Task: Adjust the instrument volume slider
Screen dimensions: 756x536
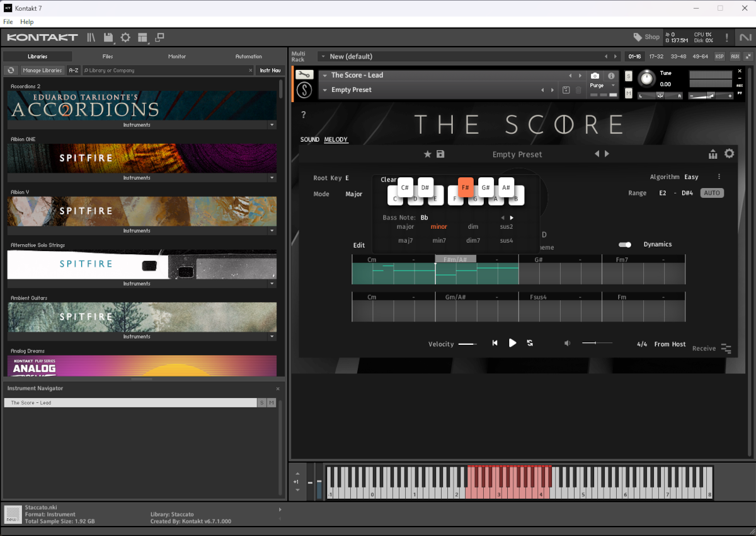Action: pos(711,96)
